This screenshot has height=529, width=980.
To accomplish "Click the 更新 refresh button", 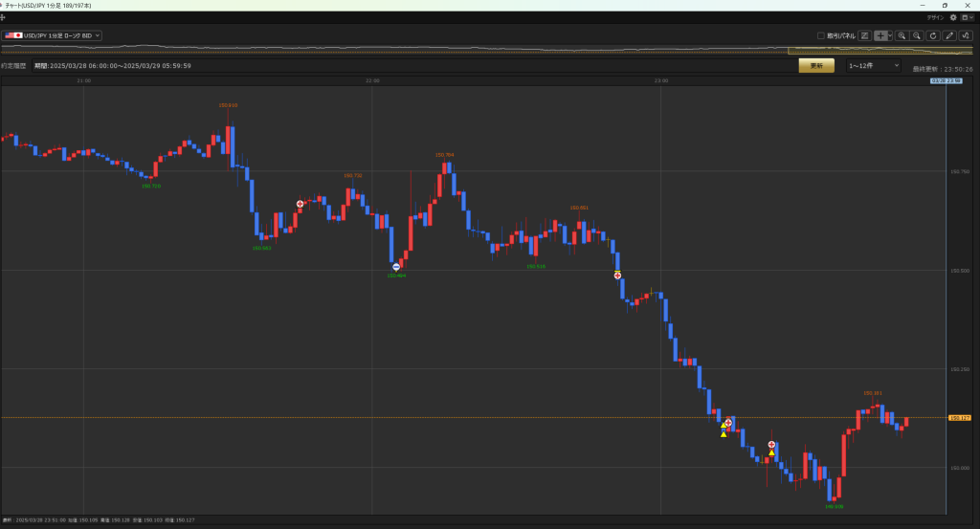I will tap(816, 66).
